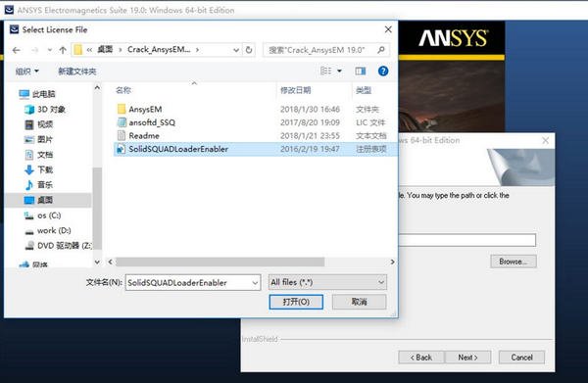Open view options dropdown arrow
This screenshot has width=588, height=383.
coord(339,71)
